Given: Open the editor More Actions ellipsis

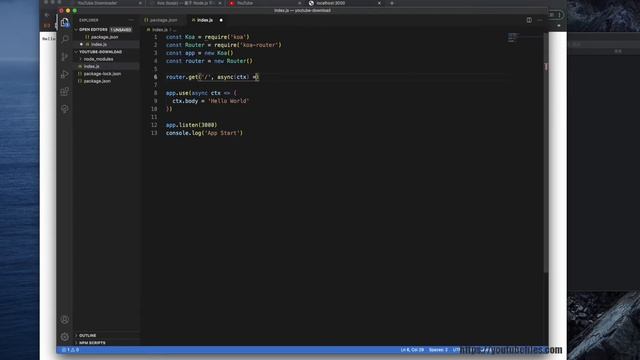Looking at the screenshot, I should click(540, 20).
